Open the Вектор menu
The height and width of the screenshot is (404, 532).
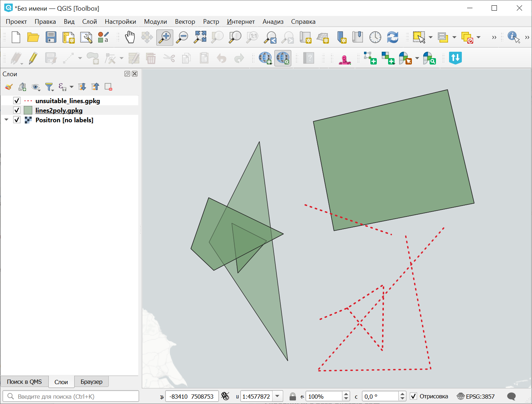185,22
